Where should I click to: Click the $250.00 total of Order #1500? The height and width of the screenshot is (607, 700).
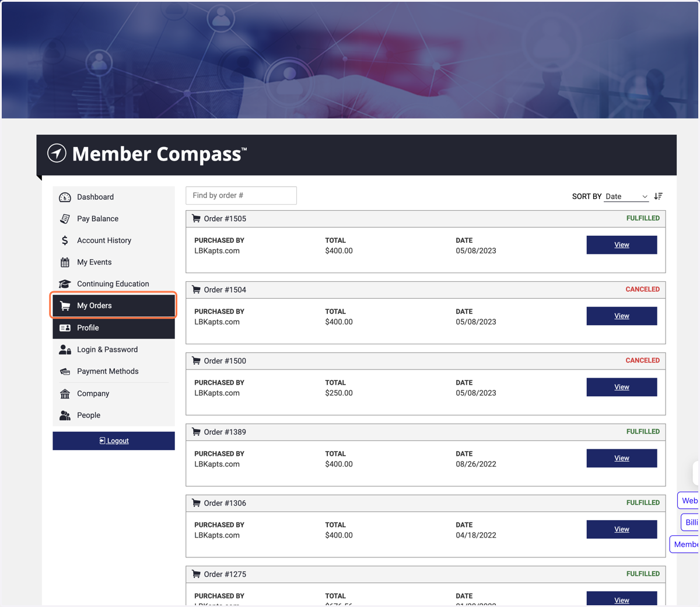tap(339, 393)
